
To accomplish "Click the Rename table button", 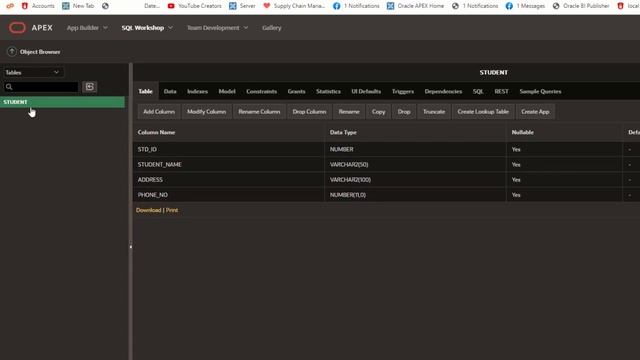I will 349,111.
